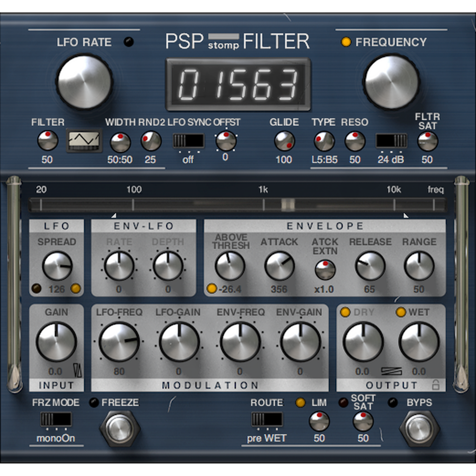Toggle the LFO RATE LED indicator
Viewport: 476px width, 476px height.
129,42
